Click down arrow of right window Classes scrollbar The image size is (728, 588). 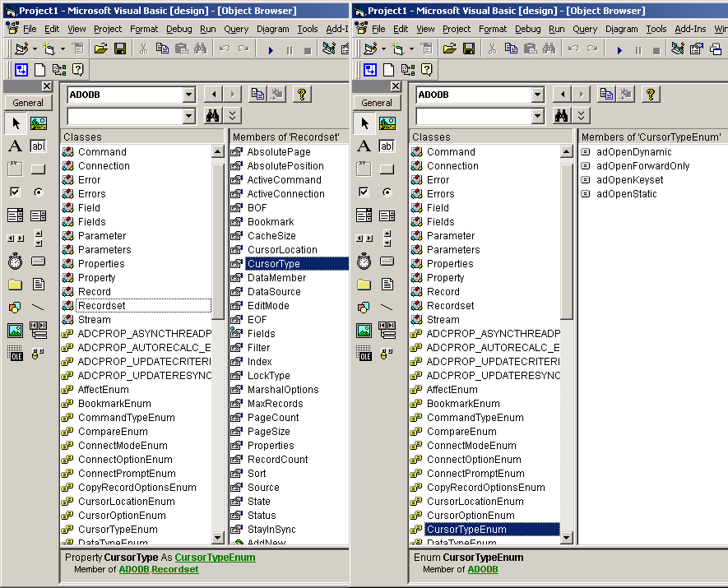coord(566,538)
